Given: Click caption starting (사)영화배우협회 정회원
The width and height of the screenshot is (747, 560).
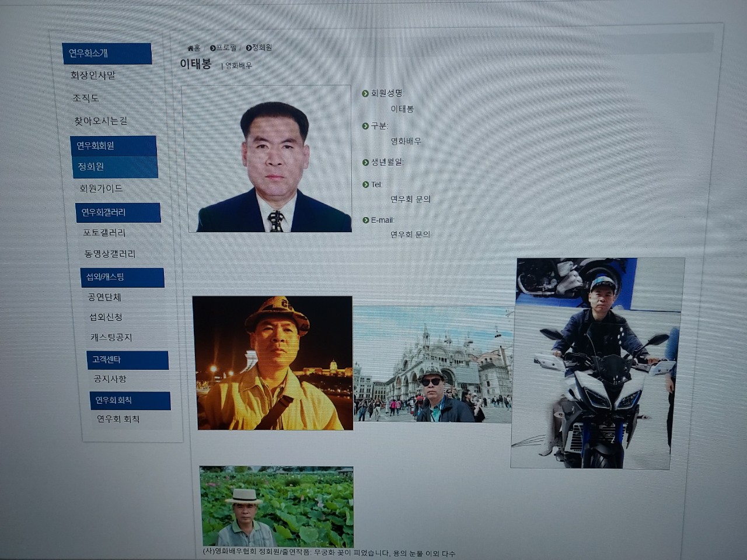Looking at the screenshot, I should point(329,553).
